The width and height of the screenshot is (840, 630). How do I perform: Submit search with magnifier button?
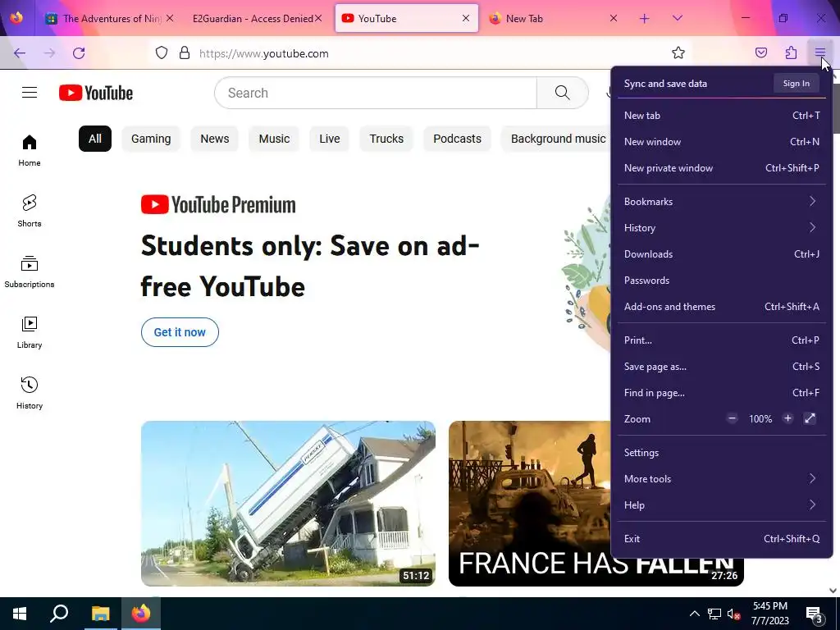563,93
